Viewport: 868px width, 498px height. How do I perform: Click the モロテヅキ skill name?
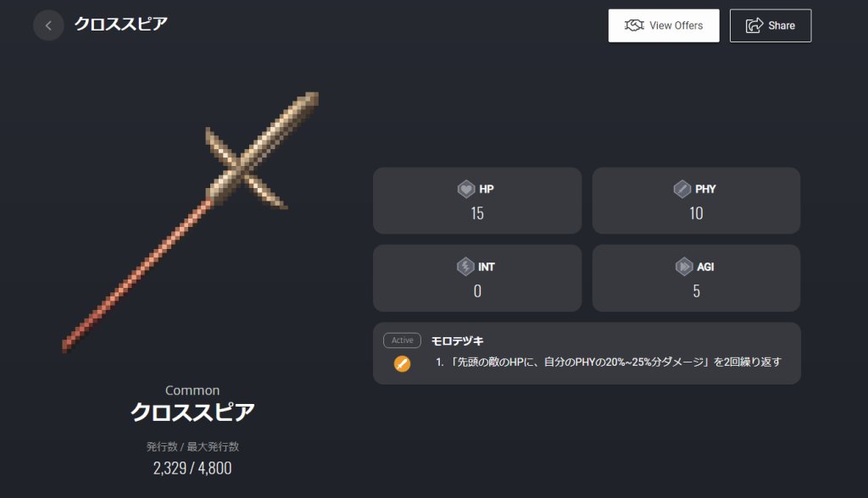pos(457,340)
